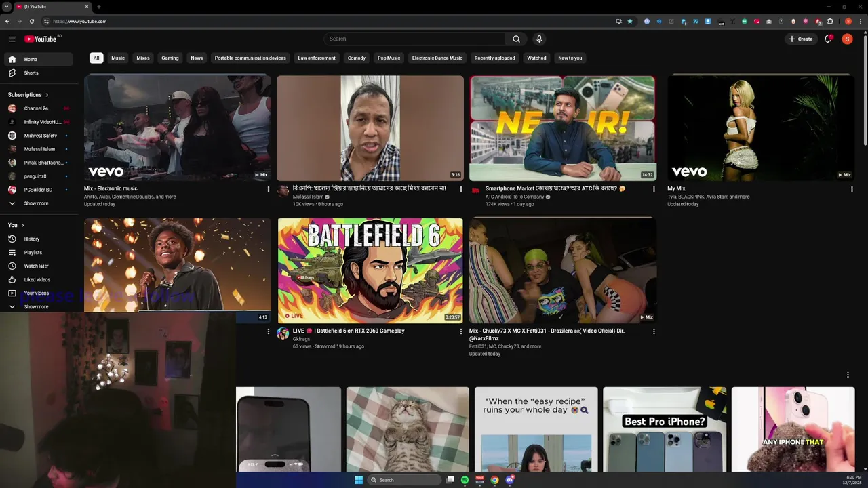Open options for Mix - Electronic music

268,189
